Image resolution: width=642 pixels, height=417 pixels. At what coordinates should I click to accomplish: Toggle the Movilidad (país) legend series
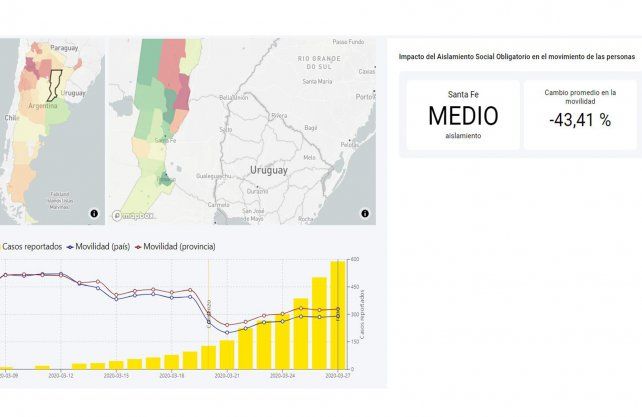[98, 247]
